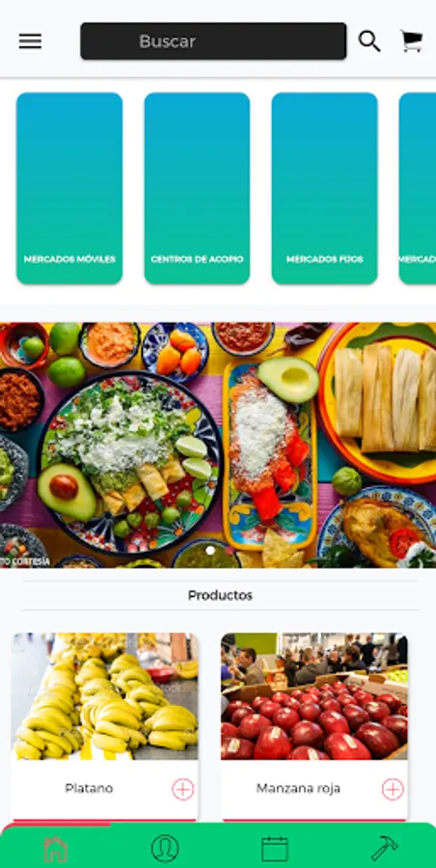Open the shopping cart
The width and height of the screenshot is (436, 868).
click(x=412, y=41)
